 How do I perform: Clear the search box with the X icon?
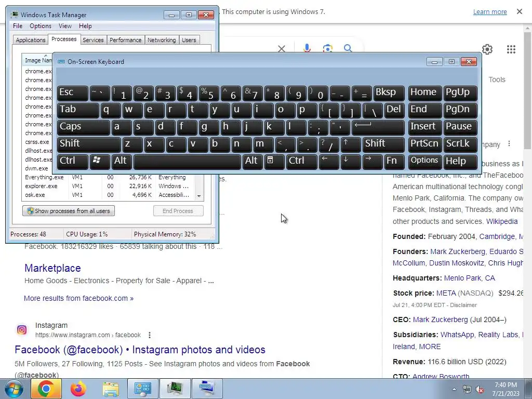281,48
